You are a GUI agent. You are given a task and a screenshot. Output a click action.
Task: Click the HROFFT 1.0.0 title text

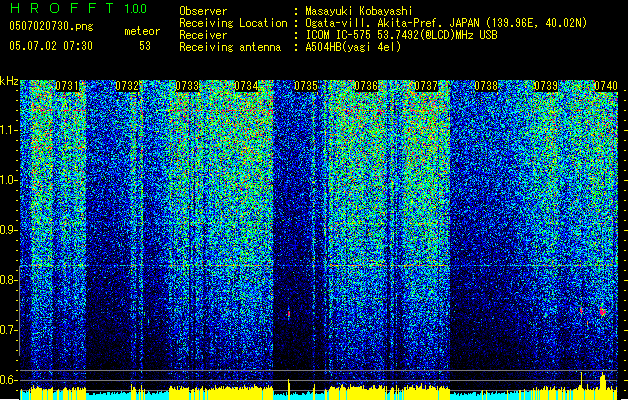coord(78,8)
